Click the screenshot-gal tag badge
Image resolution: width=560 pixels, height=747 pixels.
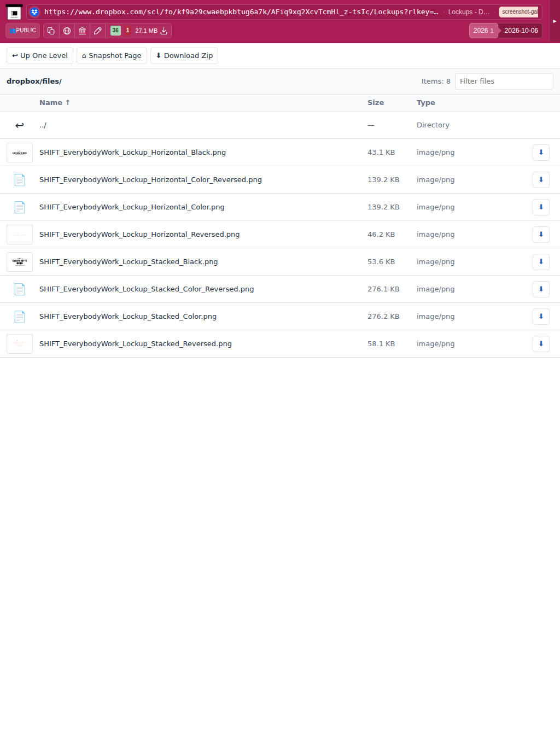tap(520, 12)
